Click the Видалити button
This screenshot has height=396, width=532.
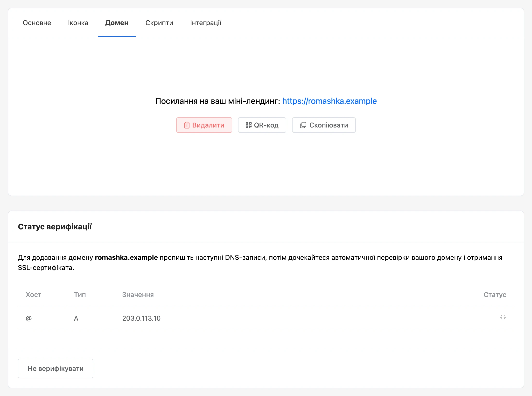[204, 125]
